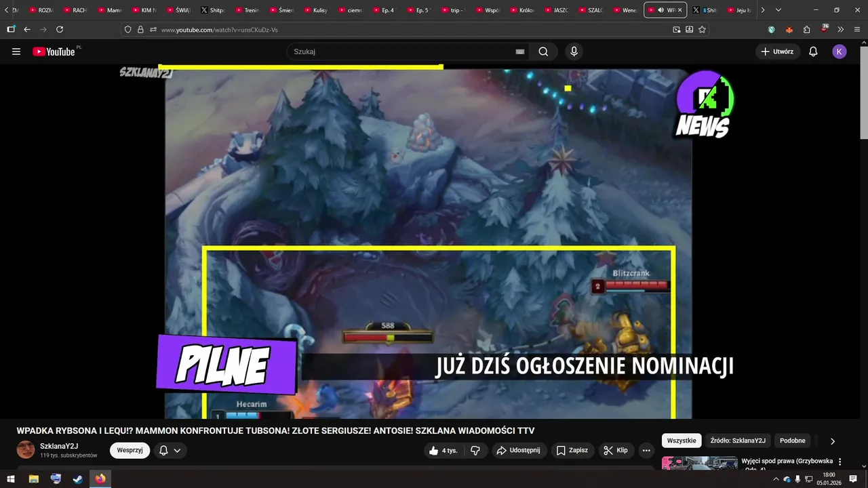Show hidden system tray icons
The image size is (868, 488).
[x=776, y=479]
